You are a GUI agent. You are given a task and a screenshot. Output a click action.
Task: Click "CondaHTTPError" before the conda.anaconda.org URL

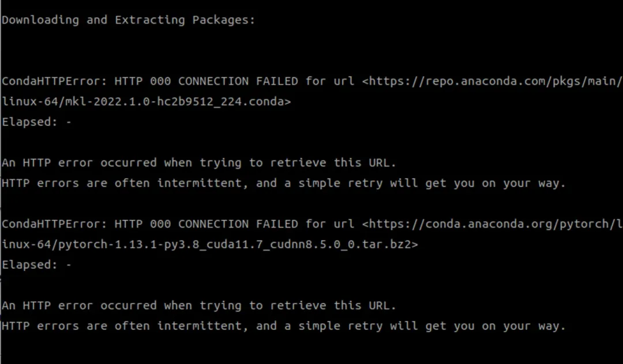[x=52, y=224]
